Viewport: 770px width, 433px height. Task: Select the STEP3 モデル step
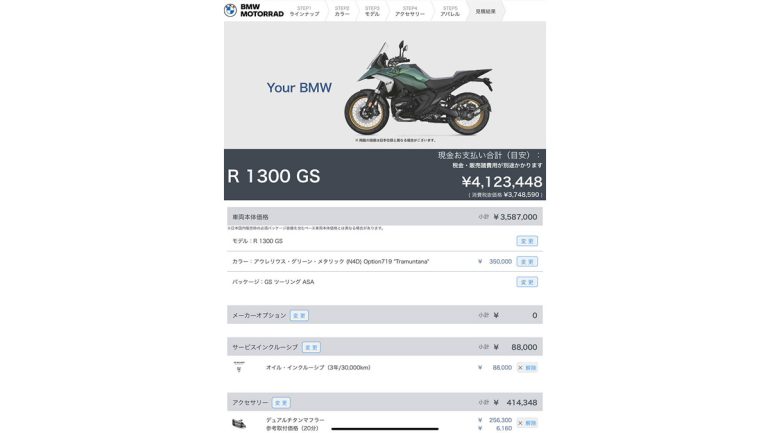pos(372,11)
